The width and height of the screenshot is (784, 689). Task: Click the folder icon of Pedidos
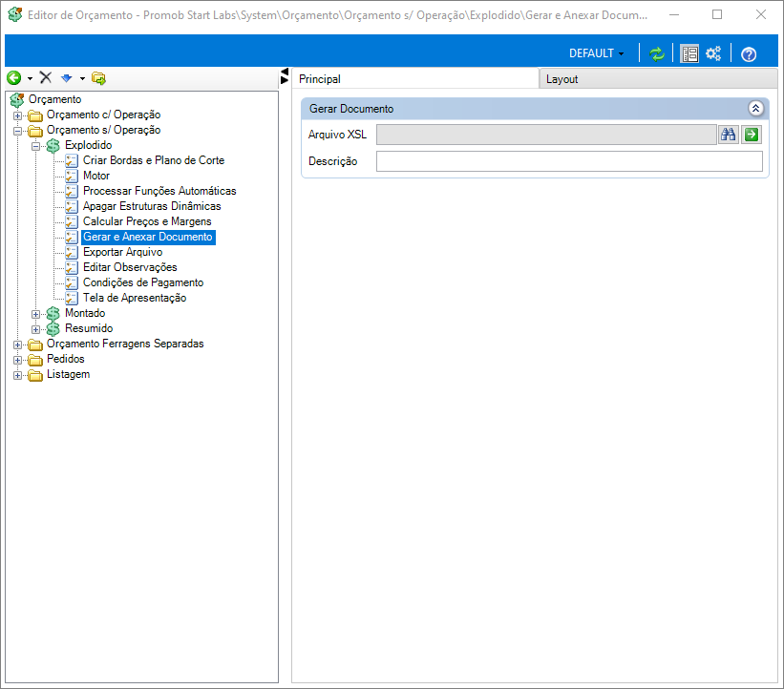35,360
